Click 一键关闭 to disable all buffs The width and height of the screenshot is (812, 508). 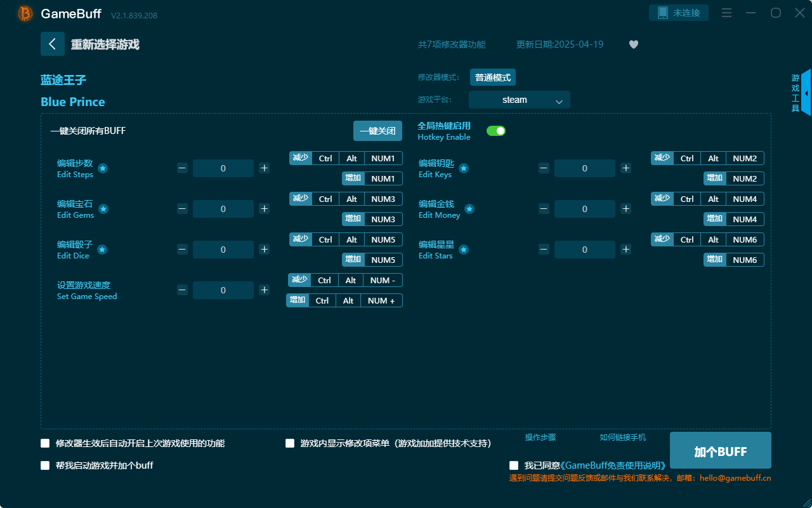(x=377, y=130)
